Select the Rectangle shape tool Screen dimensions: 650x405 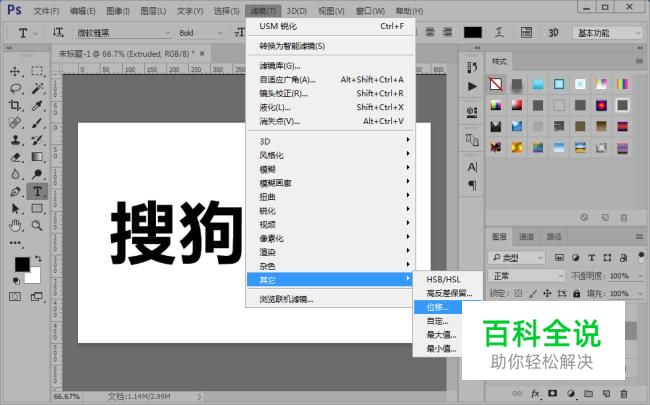click(x=37, y=209)
